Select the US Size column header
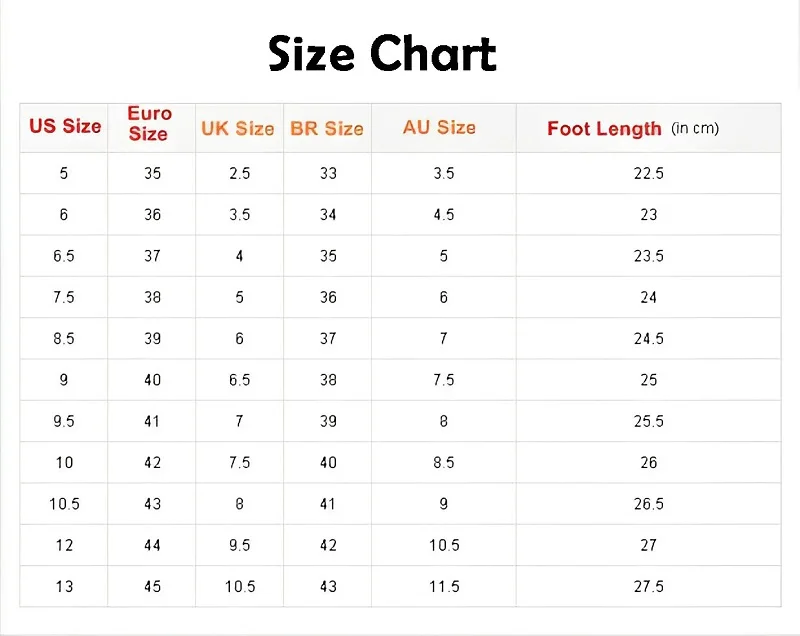800x636 pixels. [65, 126]
